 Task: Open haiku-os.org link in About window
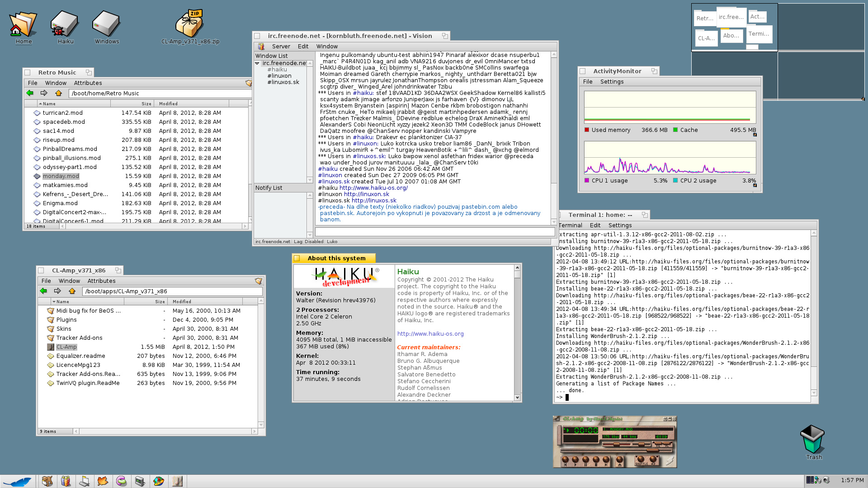(x=430, y=334)
